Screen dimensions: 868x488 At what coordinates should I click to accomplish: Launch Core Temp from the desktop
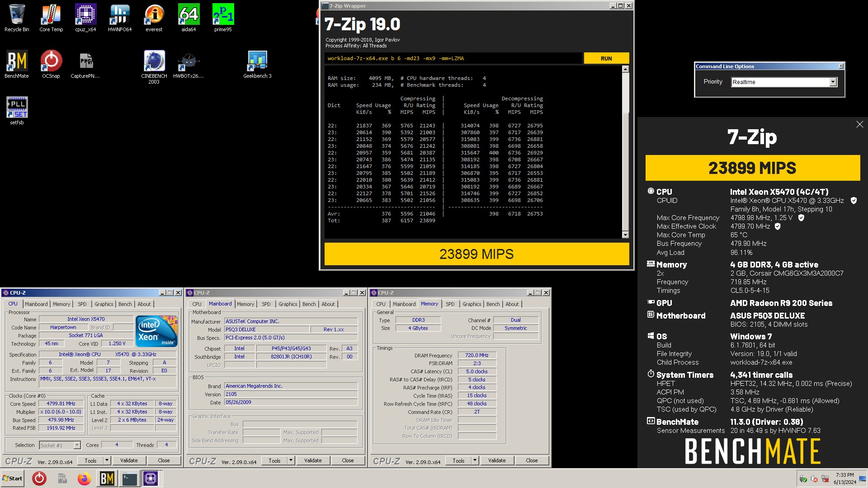(51, 18)
